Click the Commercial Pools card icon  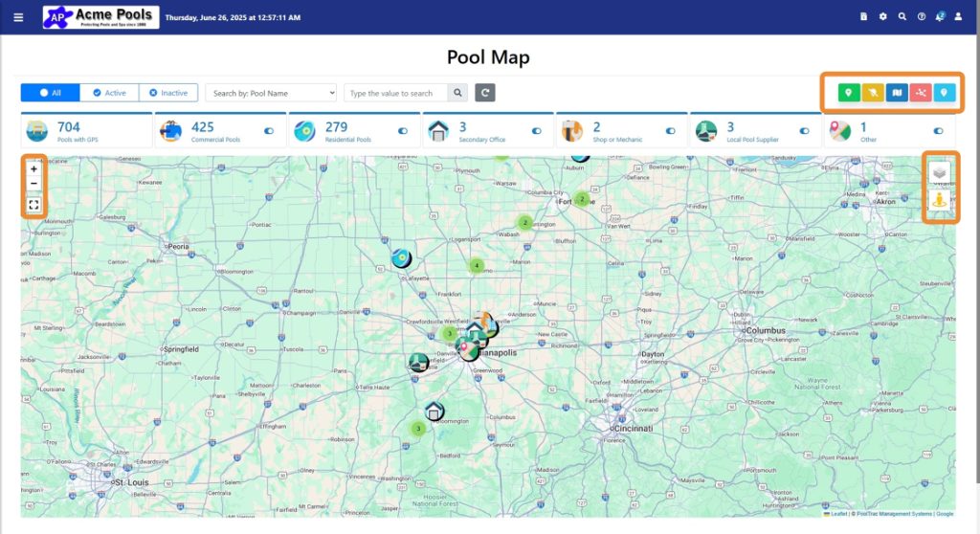[170, 131]
